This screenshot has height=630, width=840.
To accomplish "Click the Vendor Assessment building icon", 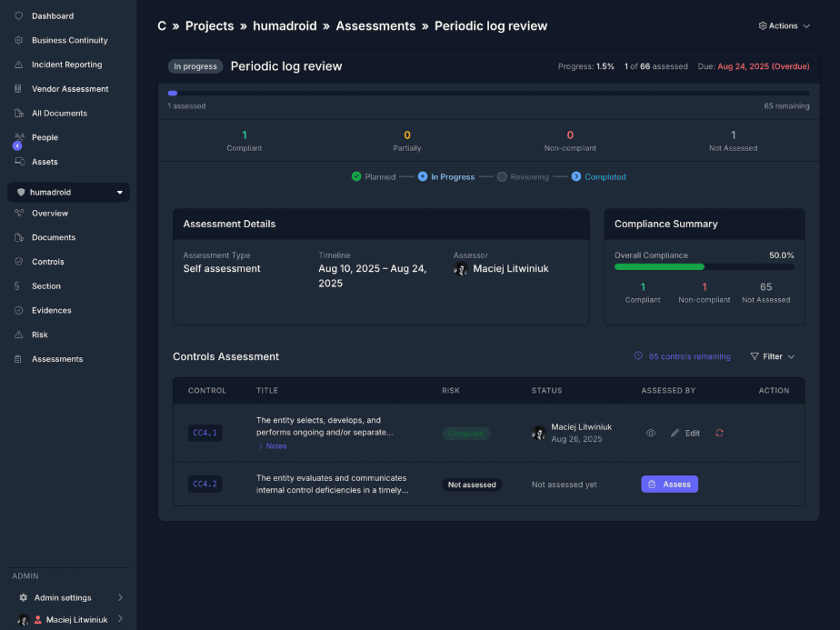I will pyautogui.click(x=19, y=89).
